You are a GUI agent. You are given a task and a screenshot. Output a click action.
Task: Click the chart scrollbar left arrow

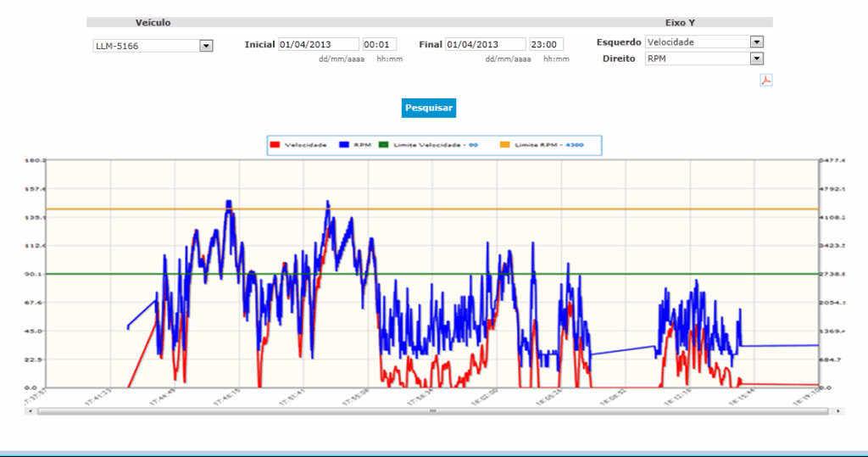pyautogui.click(x=31, y=410)
